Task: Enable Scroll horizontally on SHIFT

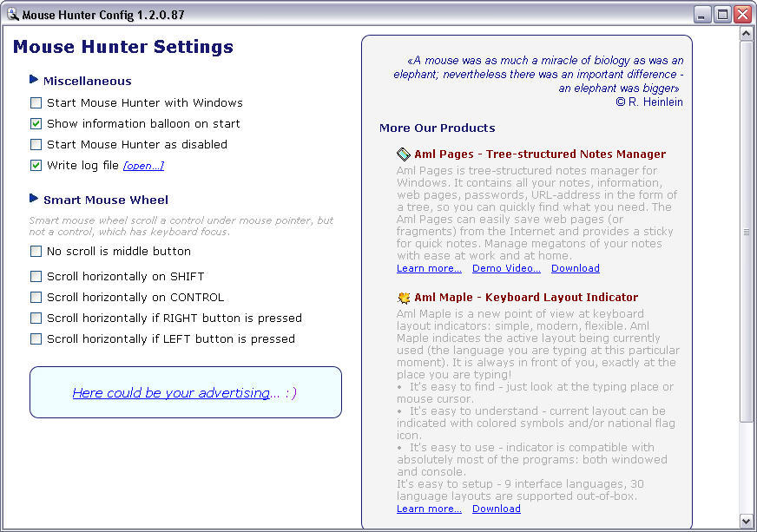Action: tap(36, 276)
